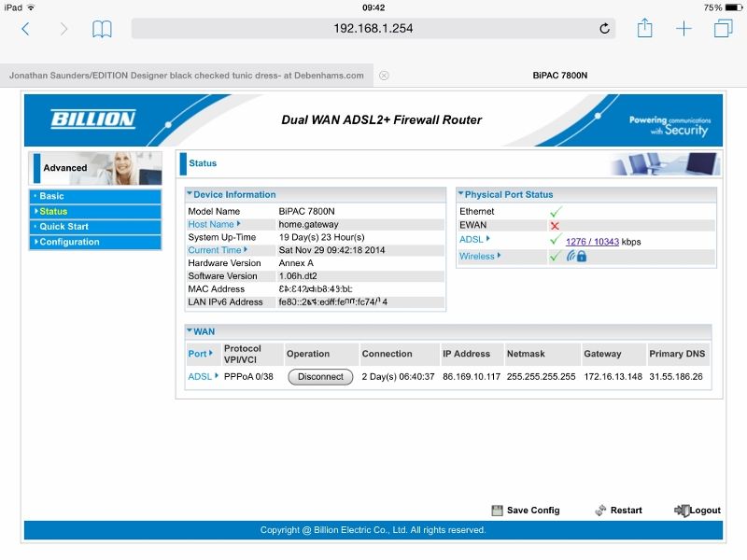This screenshot has height=560, width=747.
Task: Click current time Sat Nov 29 09:42:18 2014
Action: tap(332, 250)
